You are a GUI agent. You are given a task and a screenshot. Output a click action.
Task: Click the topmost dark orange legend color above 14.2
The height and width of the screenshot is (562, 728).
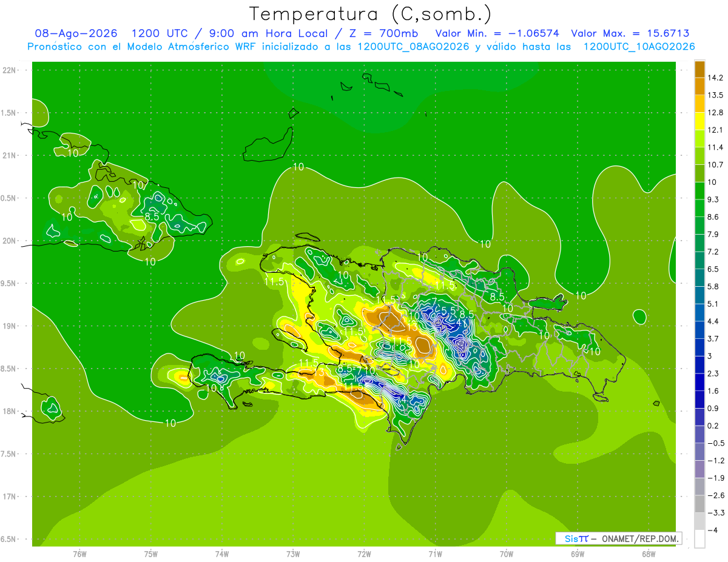(699, 69)
